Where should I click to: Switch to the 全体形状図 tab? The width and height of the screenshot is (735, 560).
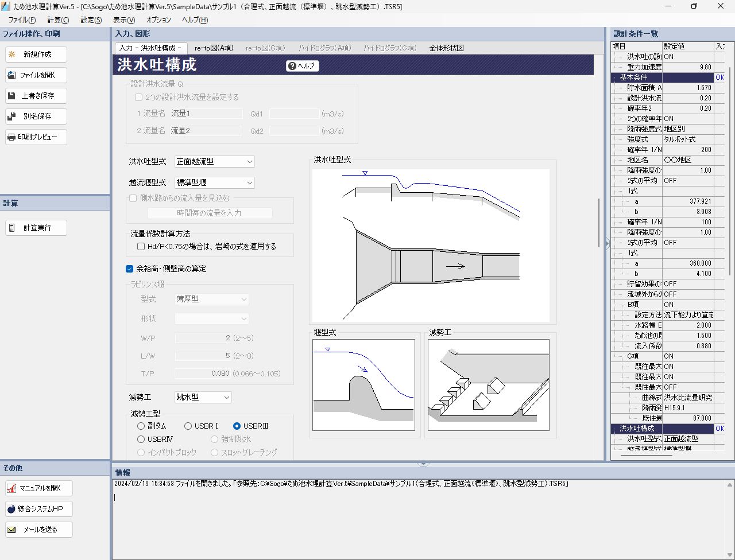[446, 48]
